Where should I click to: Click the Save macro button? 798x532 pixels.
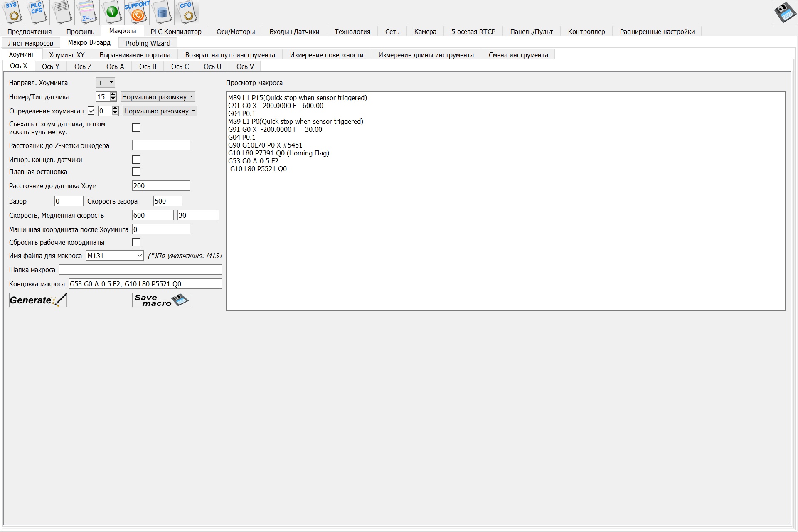click(161, 300)
